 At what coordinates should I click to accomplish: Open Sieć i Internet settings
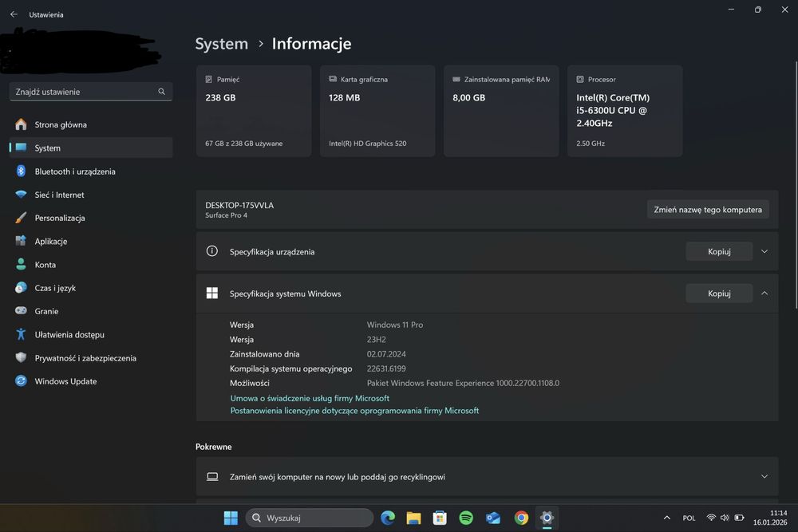tap(91, 195)
